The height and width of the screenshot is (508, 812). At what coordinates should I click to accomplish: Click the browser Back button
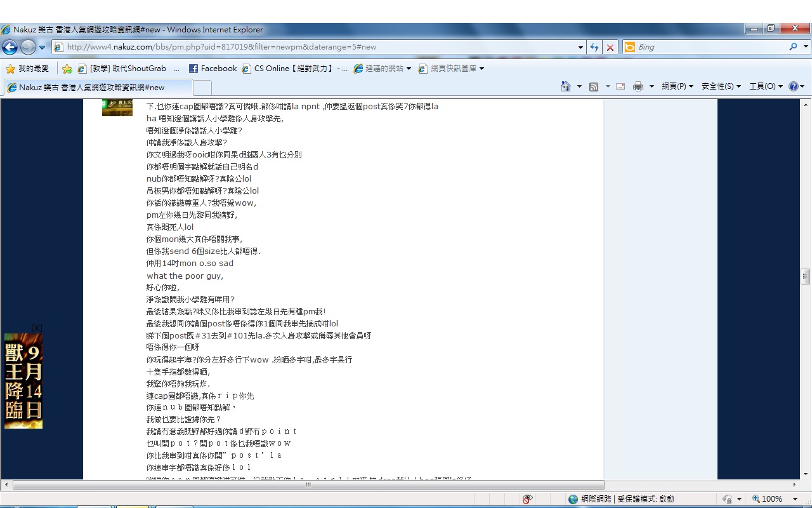pyautogui.click(x=10, y=47)
